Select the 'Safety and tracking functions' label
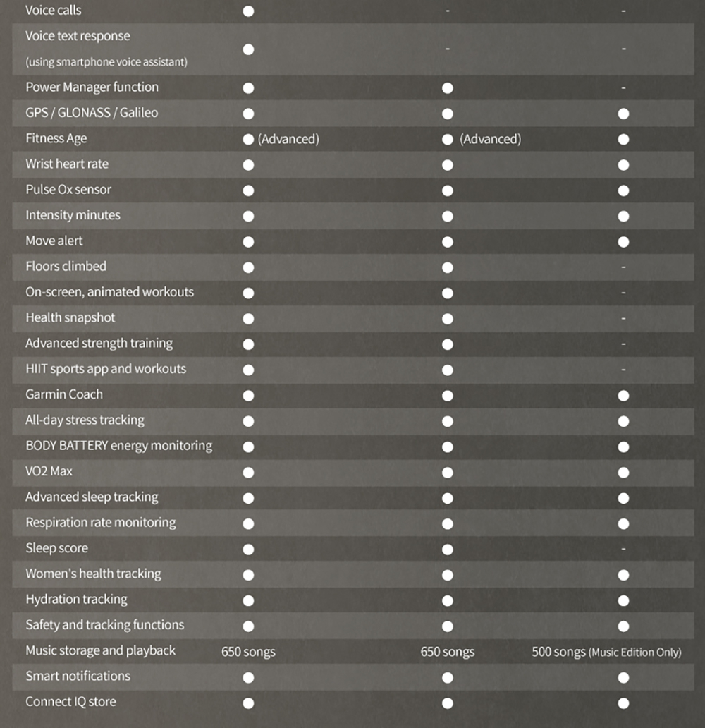Screen dimensions: 705x728 (105, 625)
